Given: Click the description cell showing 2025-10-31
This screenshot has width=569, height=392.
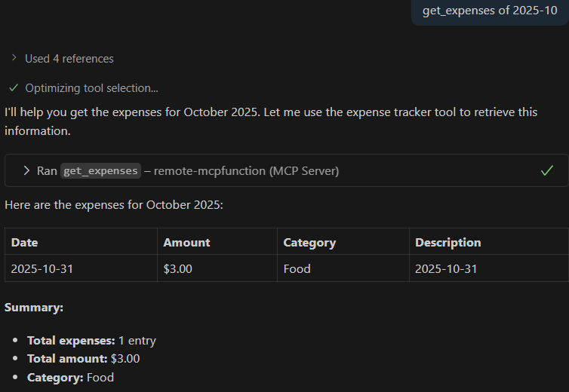Looking at the screenshot, I should click(x=446, y=268).
